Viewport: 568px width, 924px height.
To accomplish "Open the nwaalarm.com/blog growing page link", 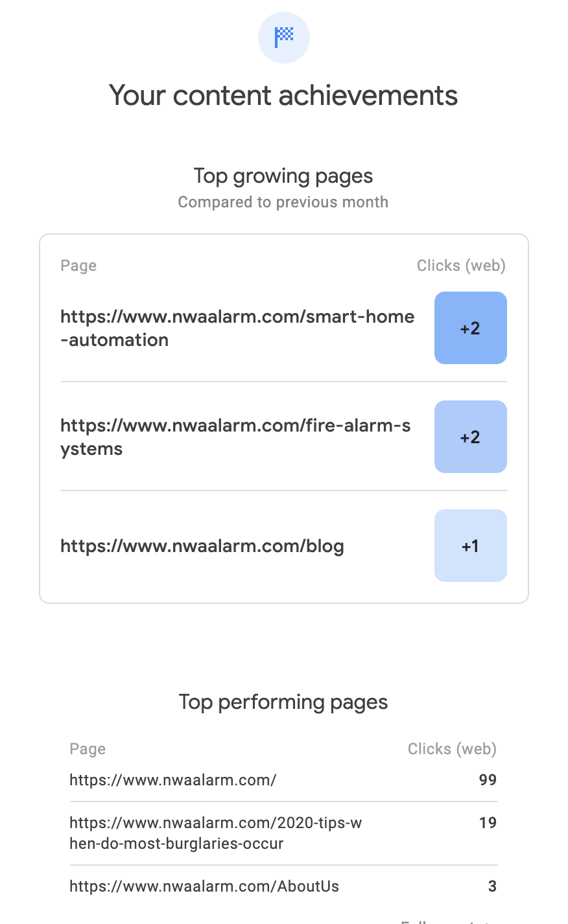I will (x=202, y=546).
